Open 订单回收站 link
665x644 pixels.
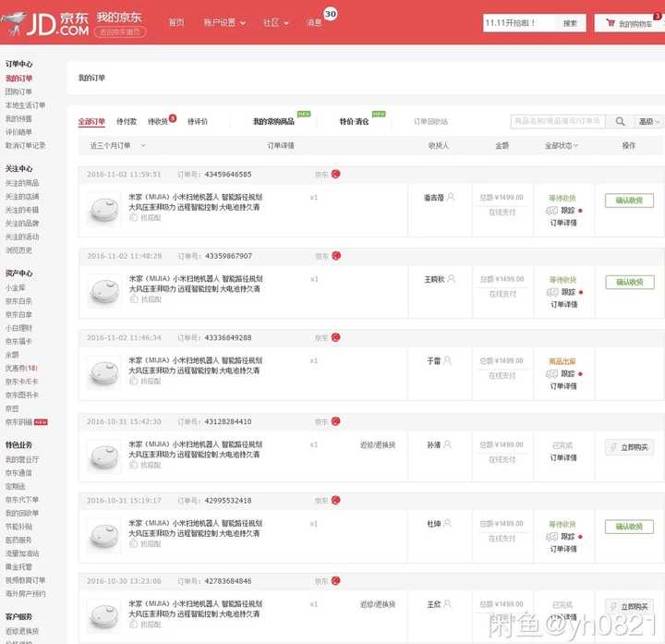tap(430, 122)
